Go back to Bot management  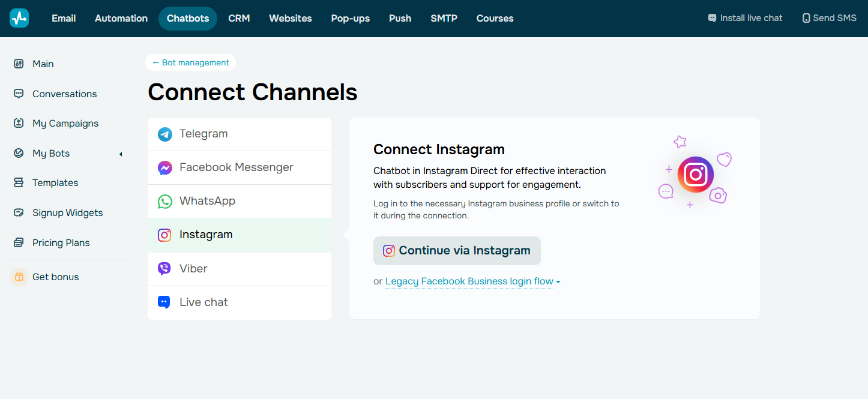[190, 62]
